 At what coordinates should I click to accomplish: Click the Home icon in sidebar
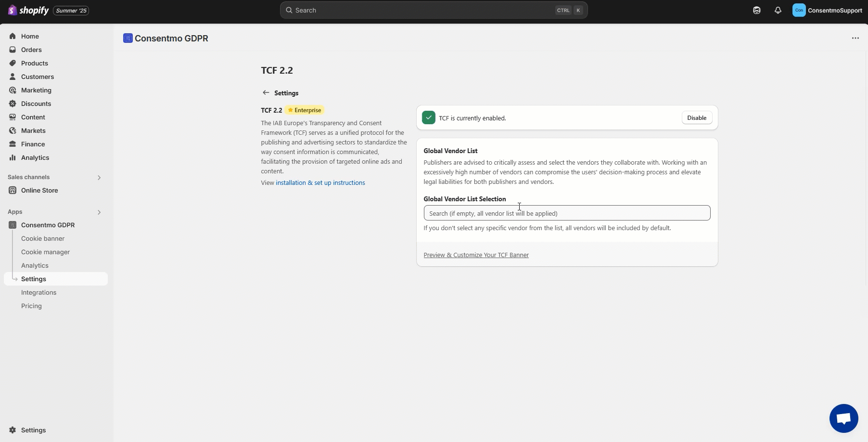click(13, 36)
